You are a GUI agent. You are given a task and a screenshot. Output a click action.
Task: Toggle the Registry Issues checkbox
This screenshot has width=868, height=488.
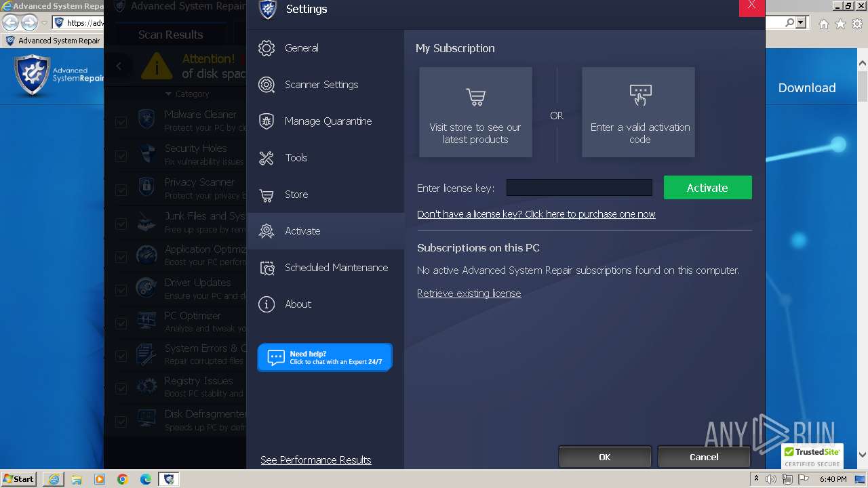click(x=121, y=388)
